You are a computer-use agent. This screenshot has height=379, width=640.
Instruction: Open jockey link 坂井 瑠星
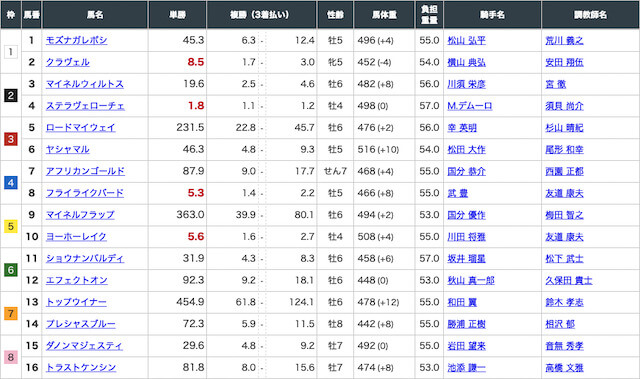pos(466,259)
